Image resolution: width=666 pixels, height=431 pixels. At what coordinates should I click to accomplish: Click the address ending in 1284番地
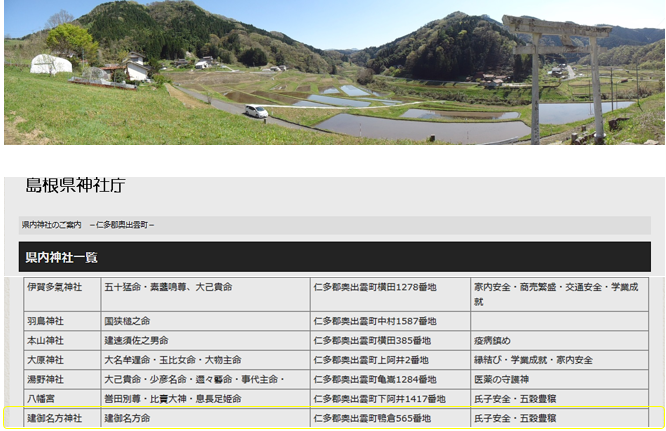(x=390, y=380)
